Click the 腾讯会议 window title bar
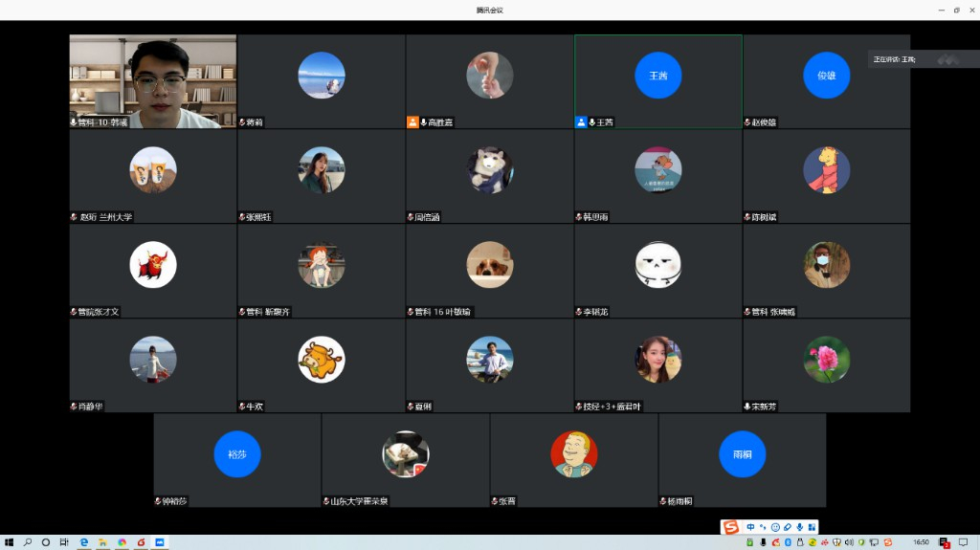The image size is (980, 550). tap(489, 10)
